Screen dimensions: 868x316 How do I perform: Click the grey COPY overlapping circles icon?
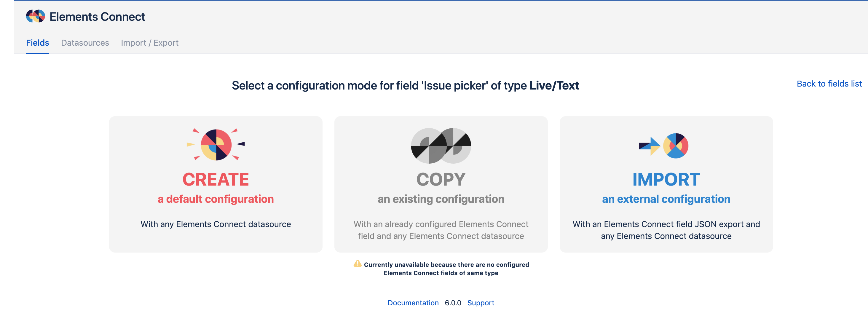tap(441, 146)
